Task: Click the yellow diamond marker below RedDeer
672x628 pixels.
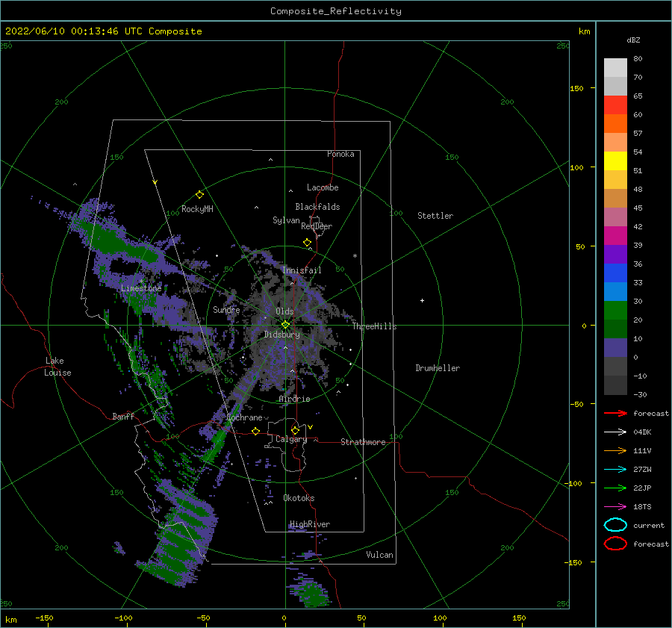Action: point(308,243)
